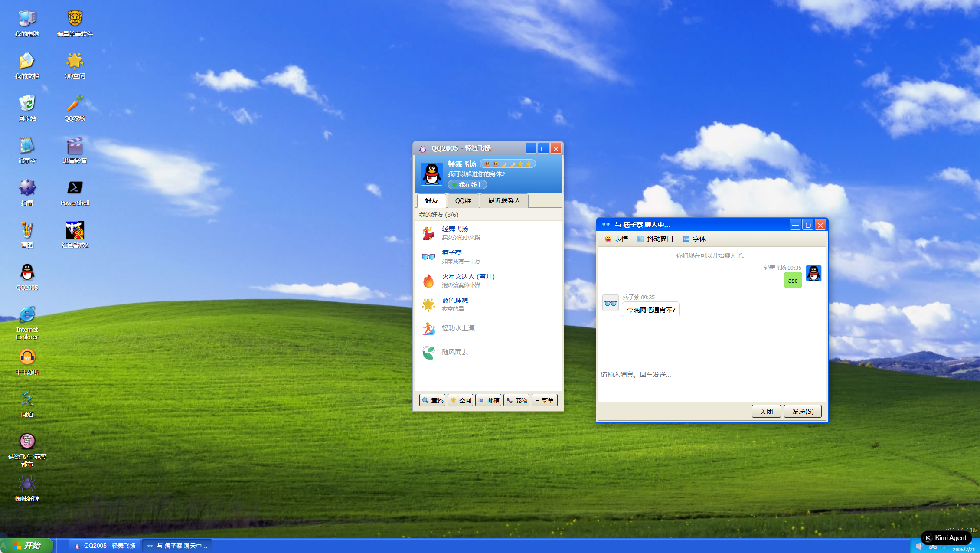Select the 回收站 recycle bin icon
The image size is (980, 553).
pos(27,108)
